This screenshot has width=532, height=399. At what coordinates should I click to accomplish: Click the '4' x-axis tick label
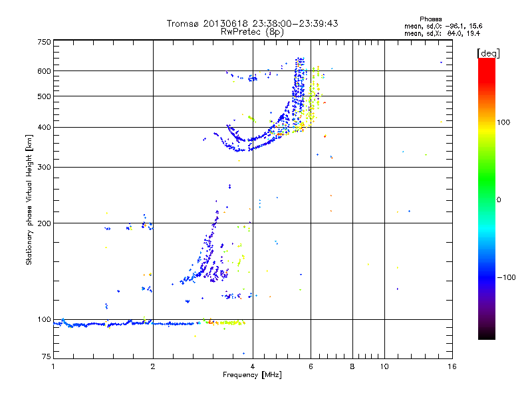point(253,366)
